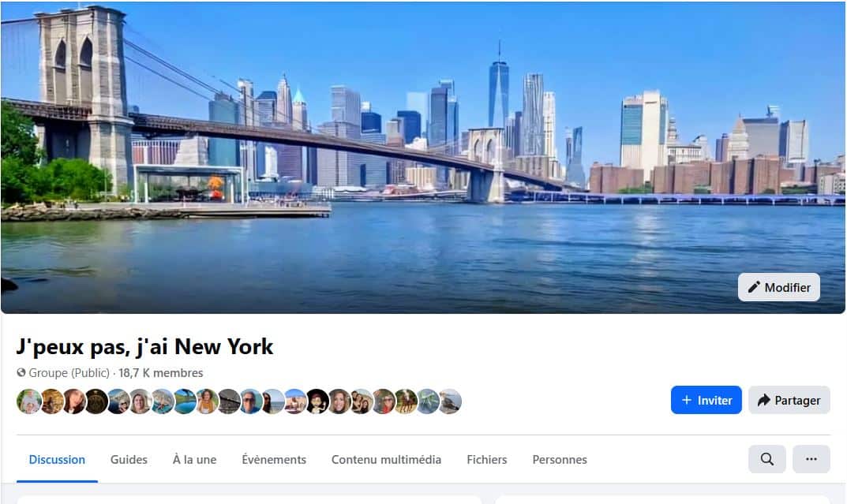
Task: Click the pencil icon on Modifier
Action: [754, 287]
